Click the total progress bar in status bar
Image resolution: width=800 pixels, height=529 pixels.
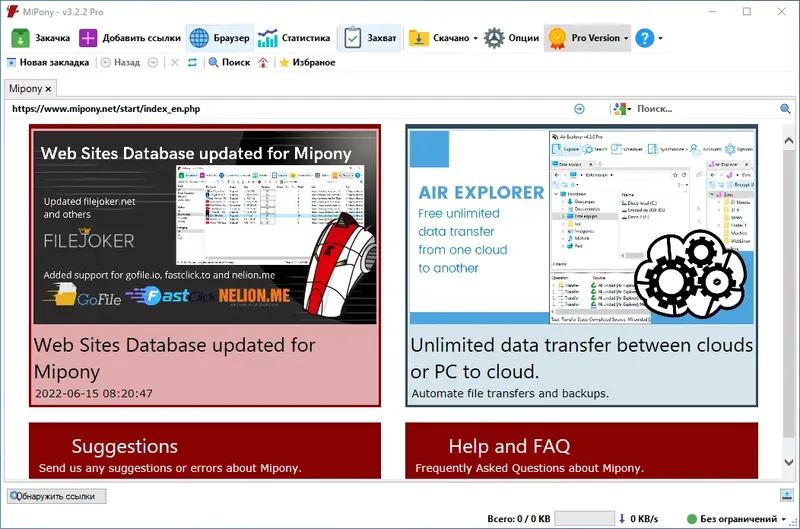[584, 519]
